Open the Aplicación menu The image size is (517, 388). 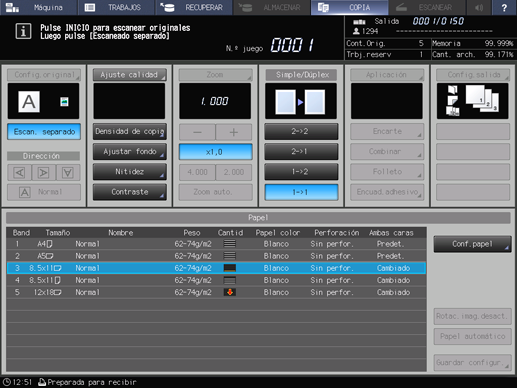coord(387,75)
